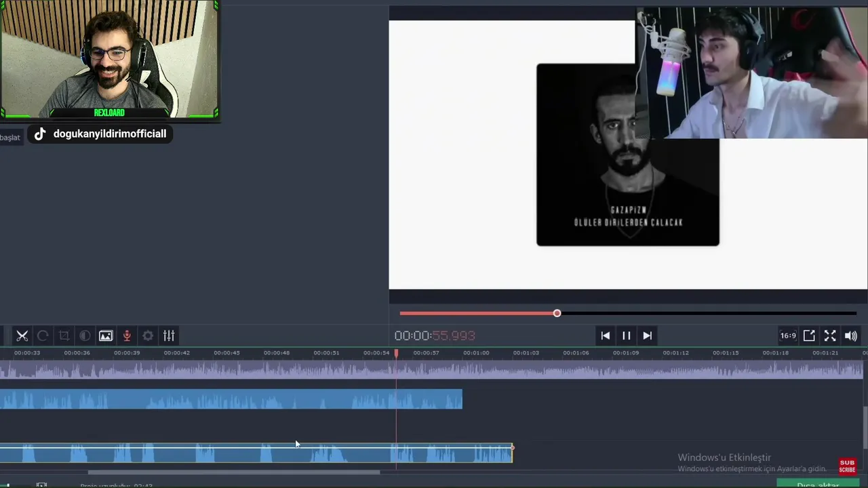Screen dimensions: 868x488
Task: Start voice recording with microphone icon
Action: 127,335
